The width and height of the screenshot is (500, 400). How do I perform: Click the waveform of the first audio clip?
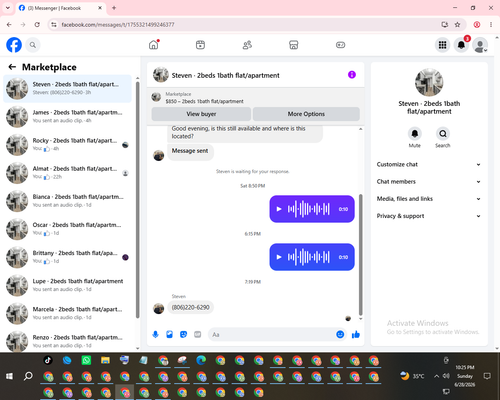(309, 209)
